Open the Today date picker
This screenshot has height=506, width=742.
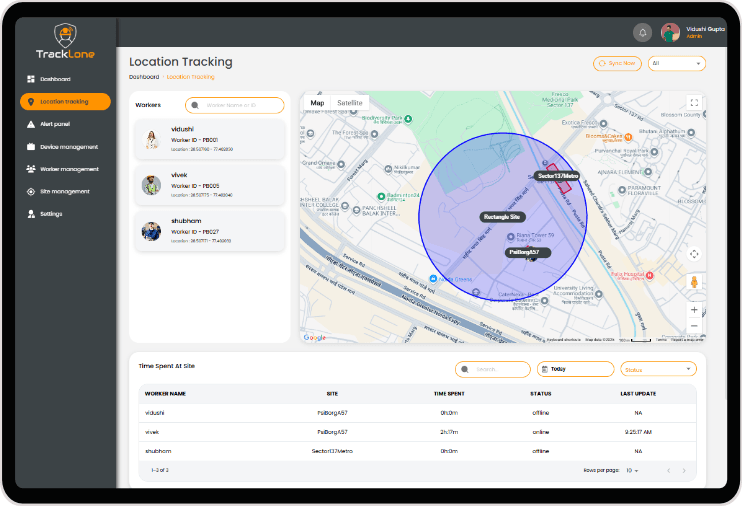pyautogui.click(x=575, y=369)
